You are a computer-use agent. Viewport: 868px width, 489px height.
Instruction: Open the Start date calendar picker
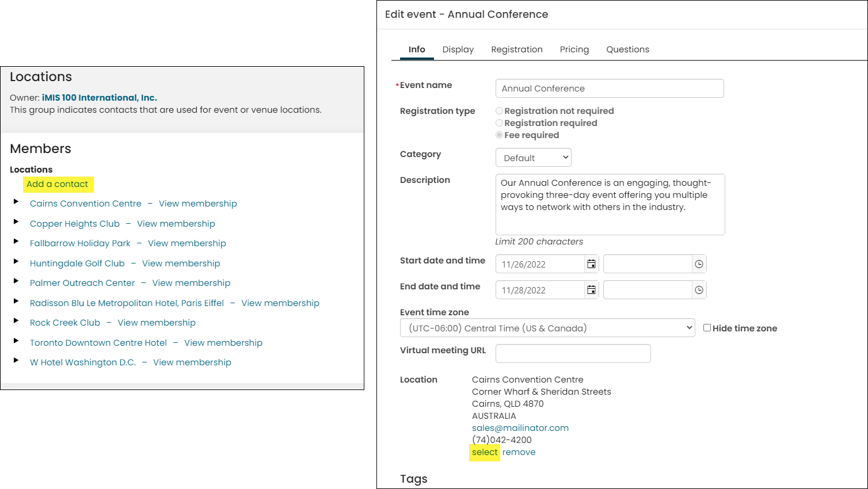591,264
